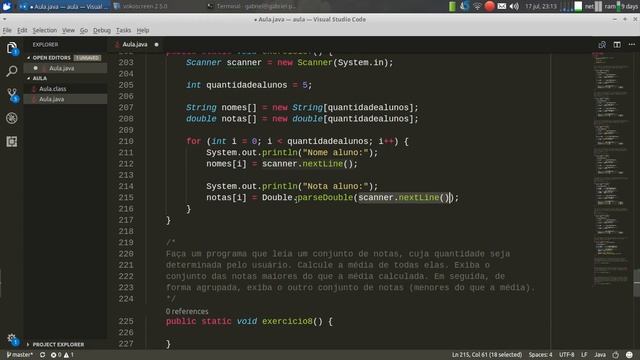Open the View menu
The image size is (640, 360).
(68, 30)
